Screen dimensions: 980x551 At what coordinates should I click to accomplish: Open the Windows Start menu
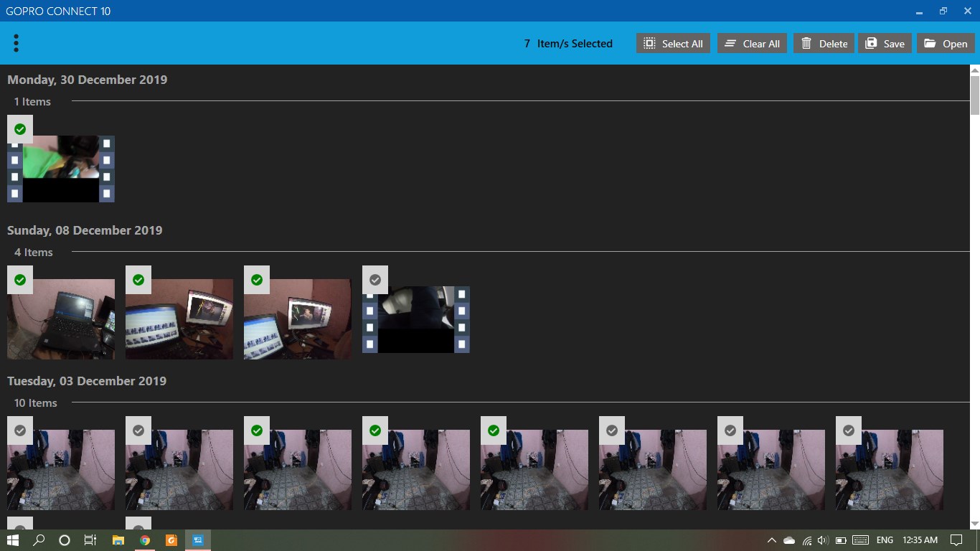pos(13,540)
